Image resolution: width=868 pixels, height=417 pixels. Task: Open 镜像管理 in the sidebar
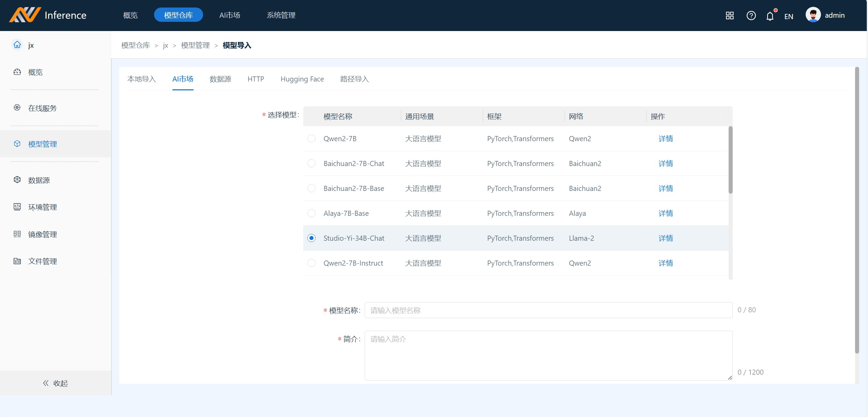(42, 234)
